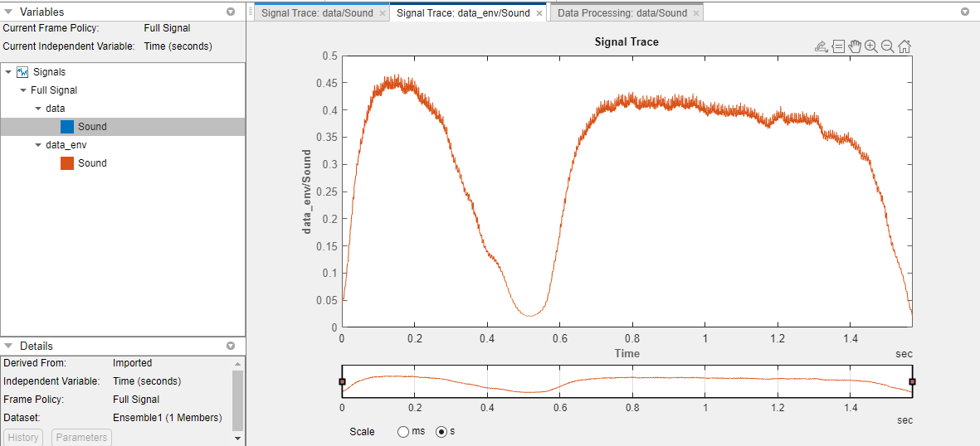Collapse the Signals tree node
980x446 pixels.
point(8,72)
